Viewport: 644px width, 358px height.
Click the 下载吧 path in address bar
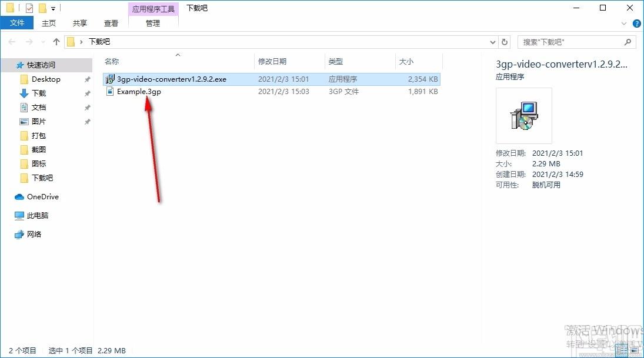(99, 42)
